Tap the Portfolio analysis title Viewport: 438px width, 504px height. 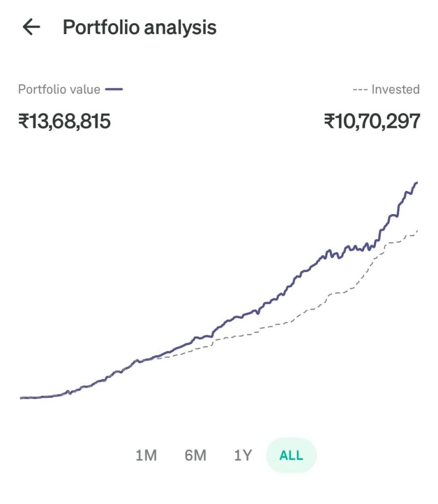pos(139,27)
